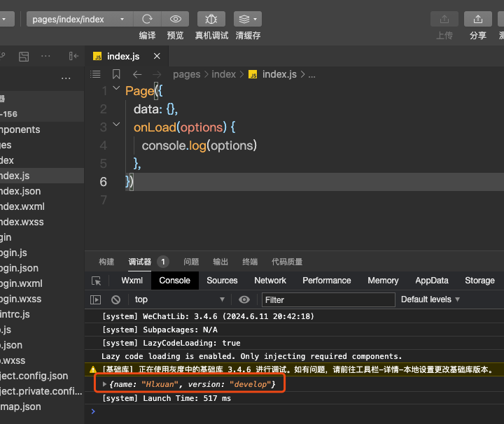Open the sidebar header more options dots
This screenshot has height=424, width=504.
[x=45, y=56]
